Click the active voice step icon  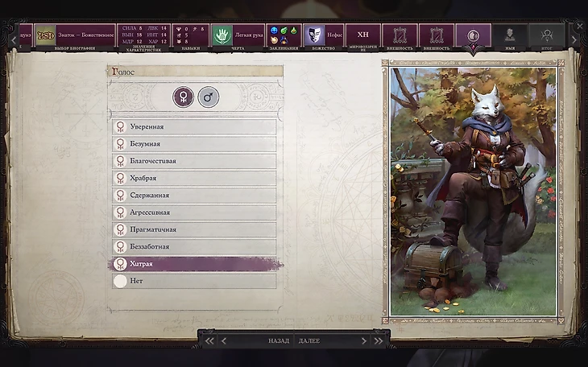(474, 35)
